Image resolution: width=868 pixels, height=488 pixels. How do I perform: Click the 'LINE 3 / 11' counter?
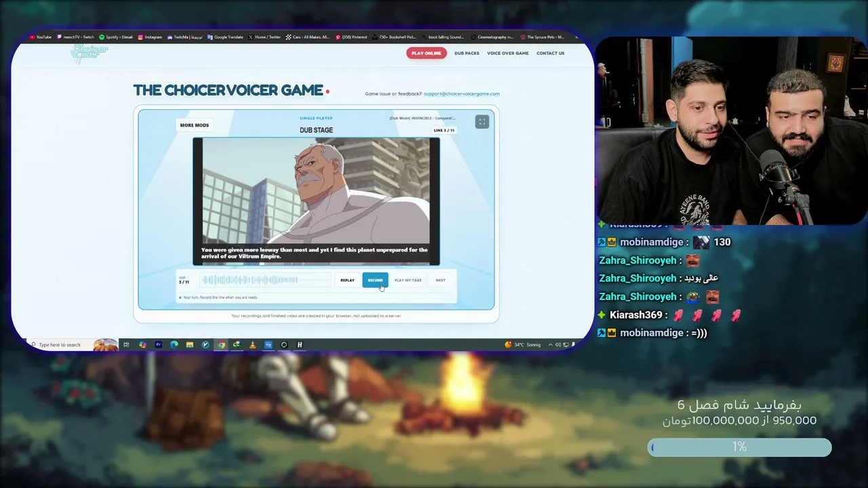click(443, 130)
